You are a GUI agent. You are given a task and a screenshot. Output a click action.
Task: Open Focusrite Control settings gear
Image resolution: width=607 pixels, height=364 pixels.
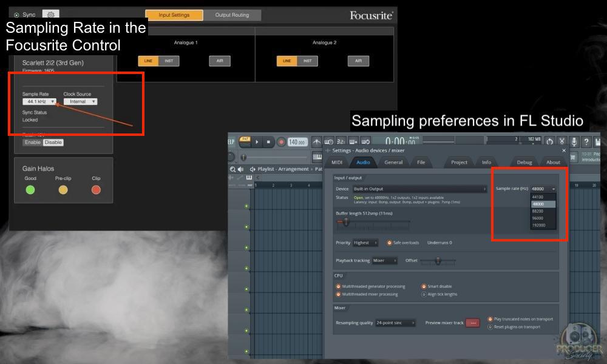(51, 15)
